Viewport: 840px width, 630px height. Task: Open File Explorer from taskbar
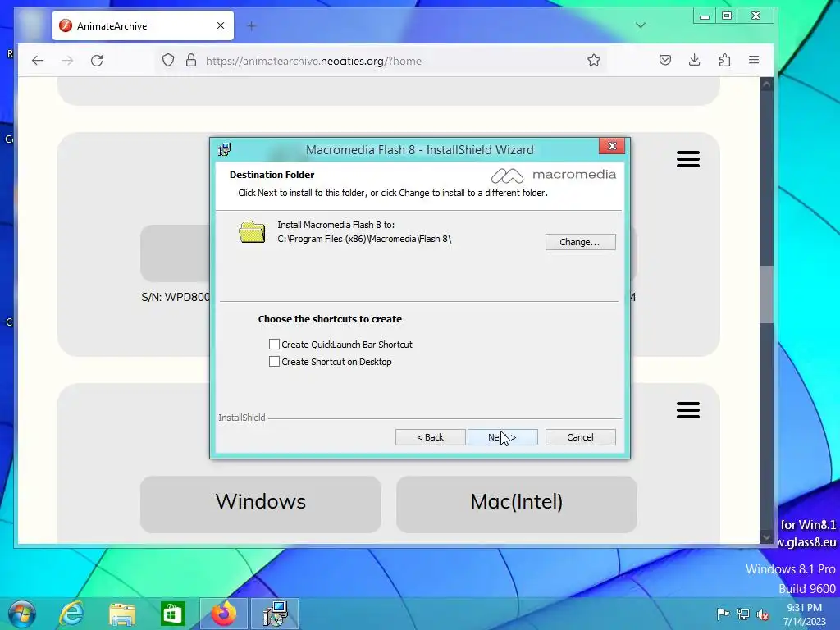(122, 614)
